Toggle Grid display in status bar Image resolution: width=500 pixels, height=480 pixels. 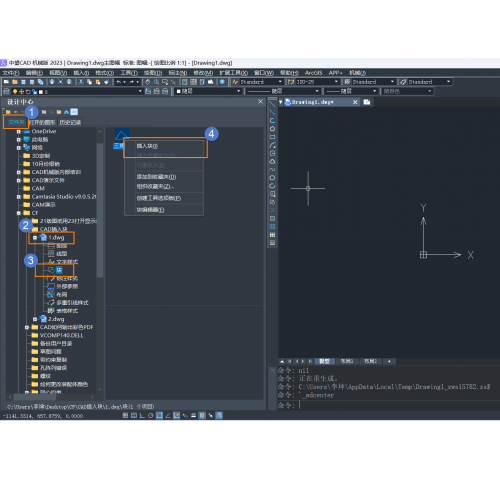[x=134, y=415]
